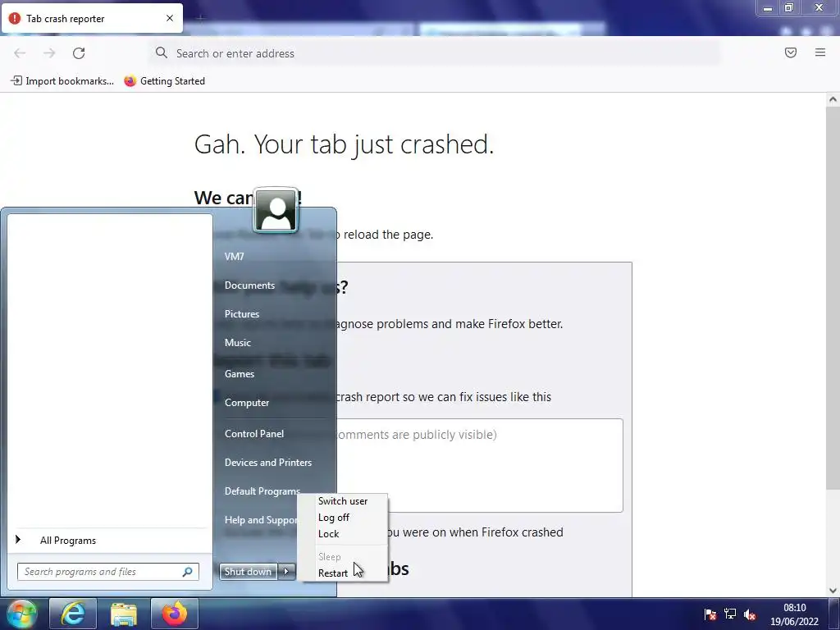Open the Firefox hamburger application menu
Image resolution: width=840 pixels, height=630 pixels.
click(820, 52)
